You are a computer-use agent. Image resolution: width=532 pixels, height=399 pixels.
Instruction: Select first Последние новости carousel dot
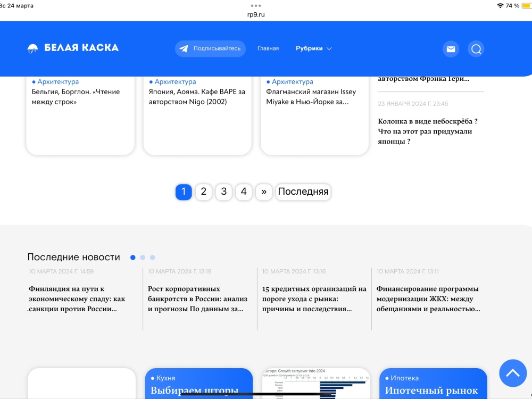click(133, 257)
